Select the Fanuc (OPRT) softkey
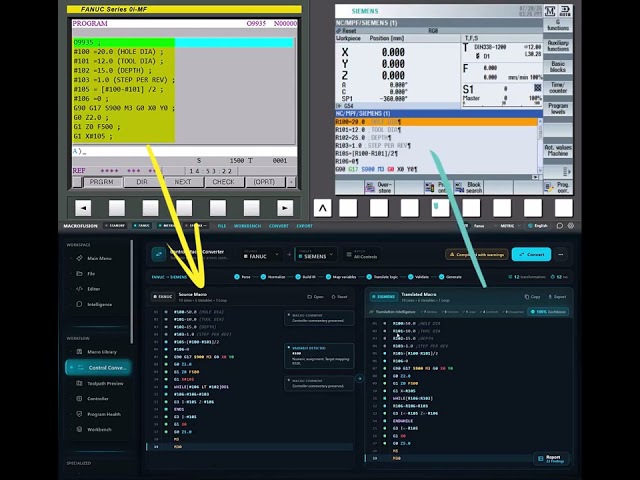Viewport: 640px width, 480px height. (x=264, y=182)
